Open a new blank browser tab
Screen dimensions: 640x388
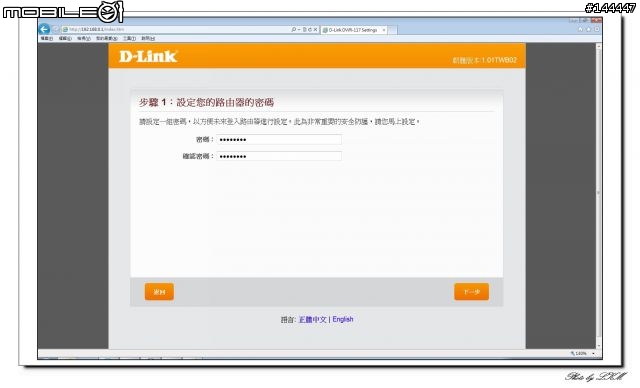pos(392,30)
